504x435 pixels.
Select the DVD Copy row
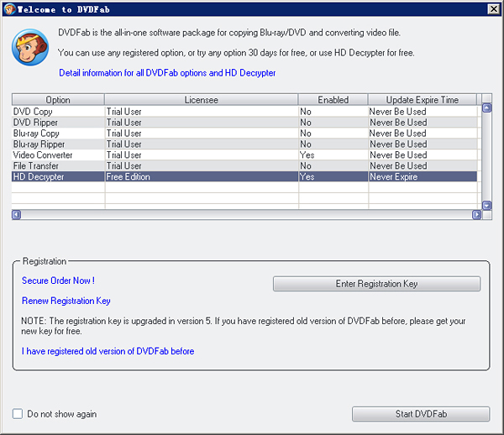pyautogui.click(x=244, y=112)
